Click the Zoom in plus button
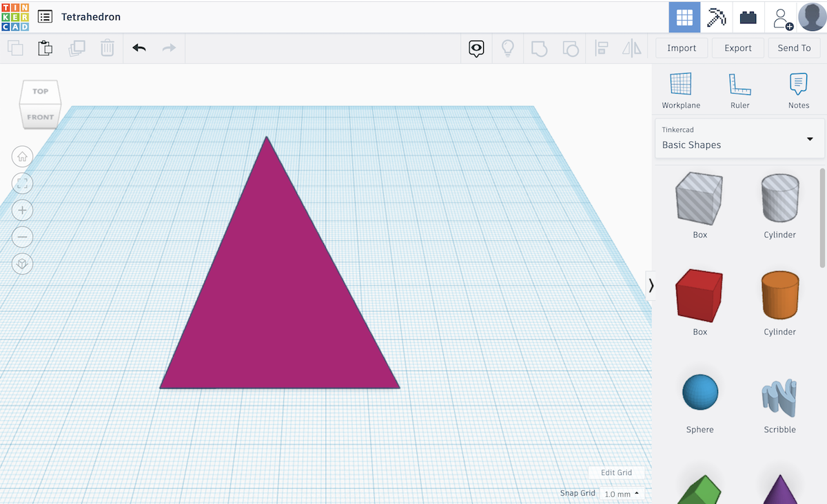Image resolution: width=827 pixels, height=504 pixels. (22, 210)
